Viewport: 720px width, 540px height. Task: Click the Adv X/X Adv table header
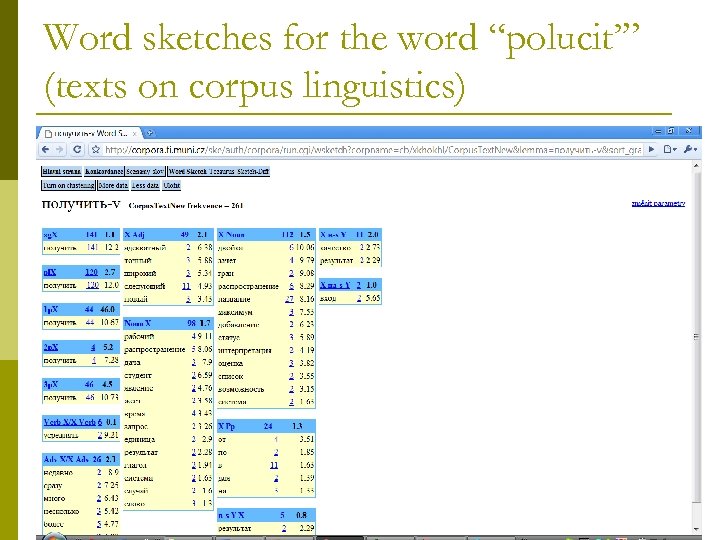[x=81, y=459]
